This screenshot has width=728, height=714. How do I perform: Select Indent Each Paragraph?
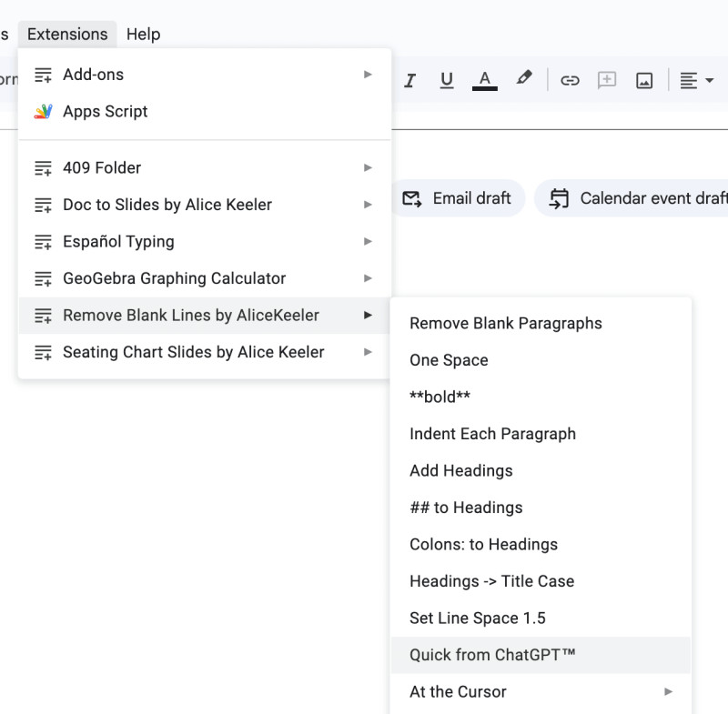(x=541, y=434)
